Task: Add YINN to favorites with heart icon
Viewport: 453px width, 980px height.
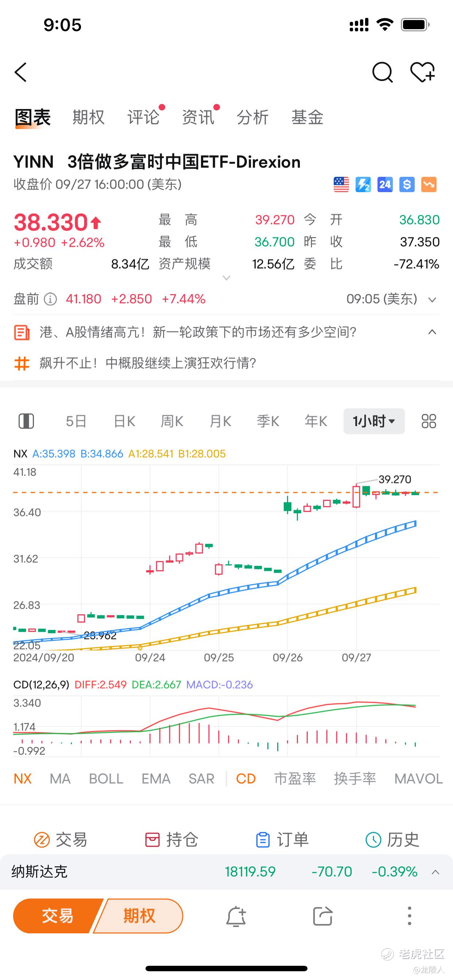Action: tap(423, 72)
